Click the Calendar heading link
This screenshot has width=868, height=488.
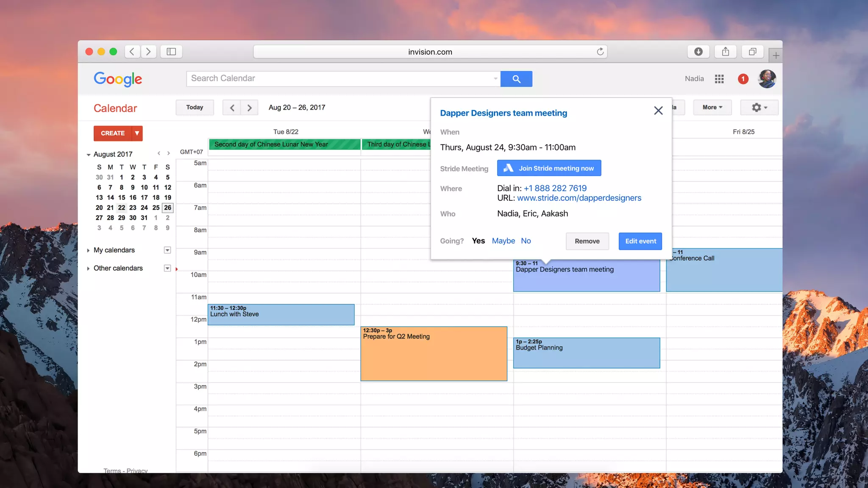(115, 108)
